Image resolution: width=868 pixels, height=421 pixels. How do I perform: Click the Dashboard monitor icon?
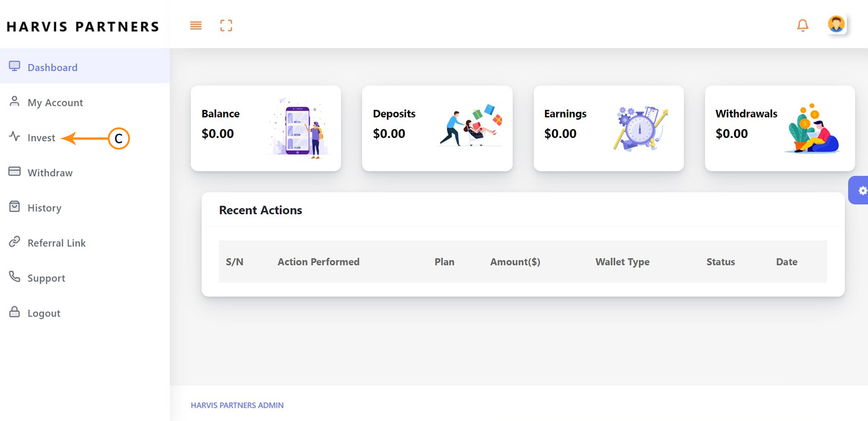pyautogui.click(x=15, y=66)
